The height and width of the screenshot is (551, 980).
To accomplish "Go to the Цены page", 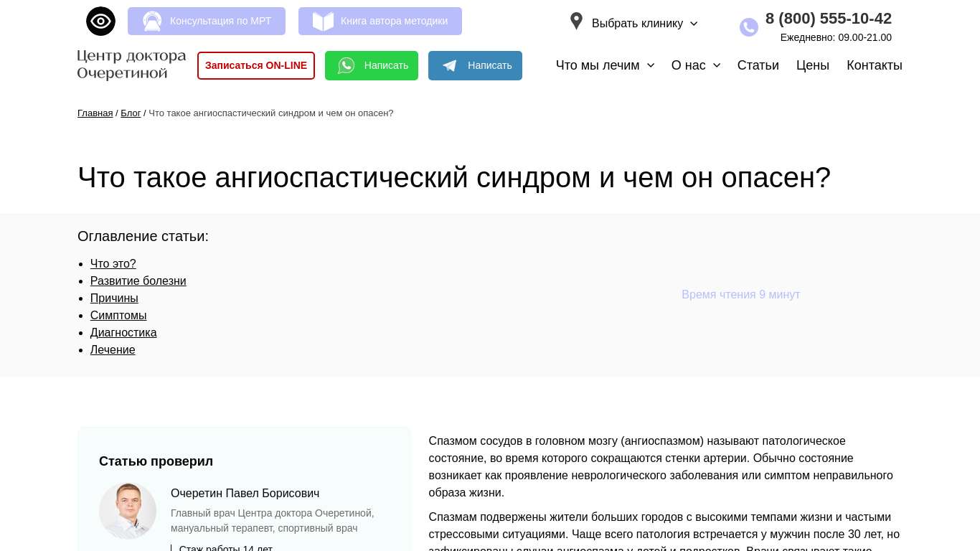I will 812,65.
